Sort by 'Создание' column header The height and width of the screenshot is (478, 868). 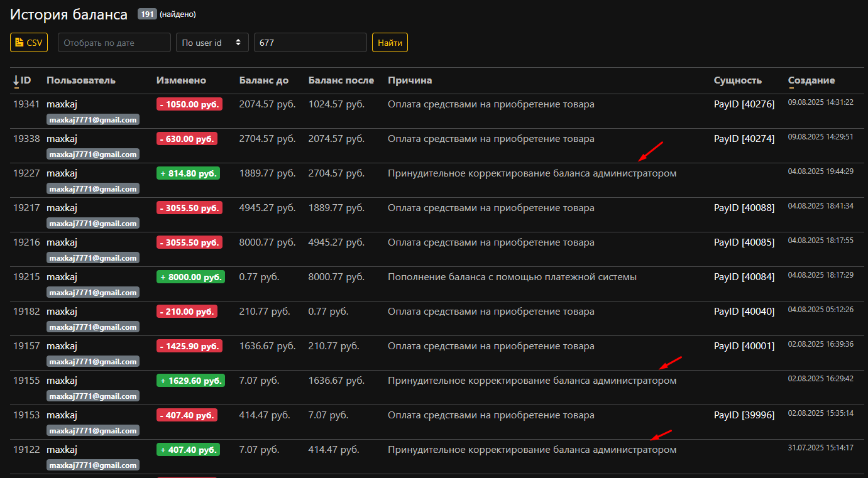tap(811, 80)
